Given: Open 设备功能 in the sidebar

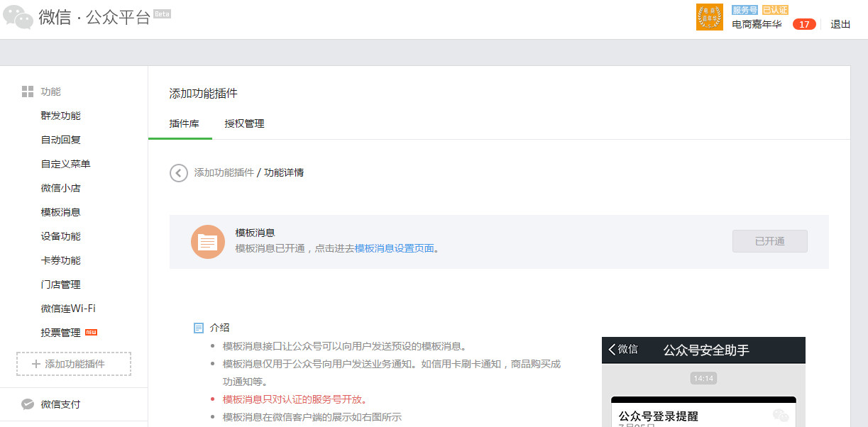Looking at the screenshot, I should coord(61,236).
